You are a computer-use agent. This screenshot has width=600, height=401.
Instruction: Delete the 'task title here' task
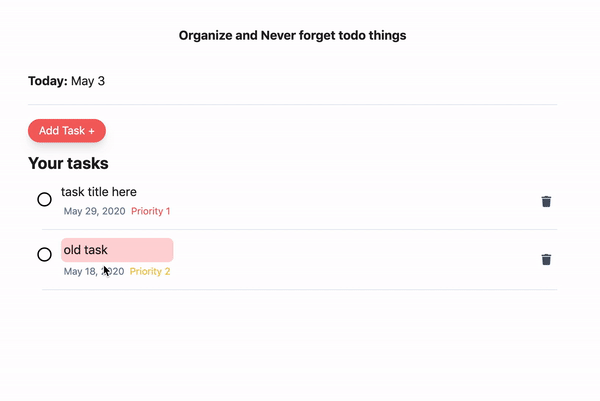click(x=546, y=201)
